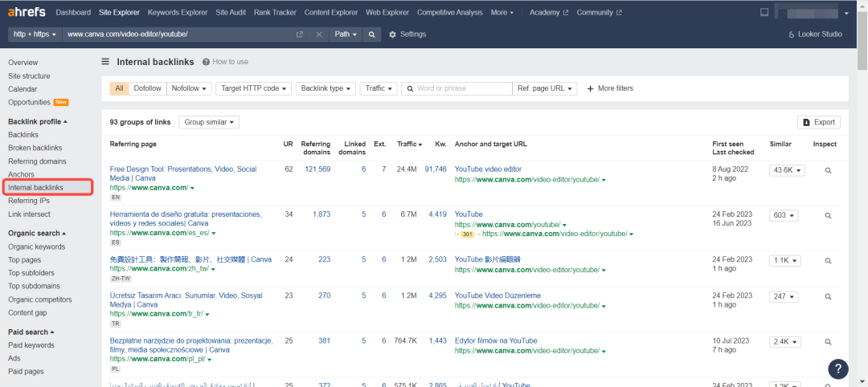
Task: Toggle the hamburger sidebar menu icon
Action: 105,62
